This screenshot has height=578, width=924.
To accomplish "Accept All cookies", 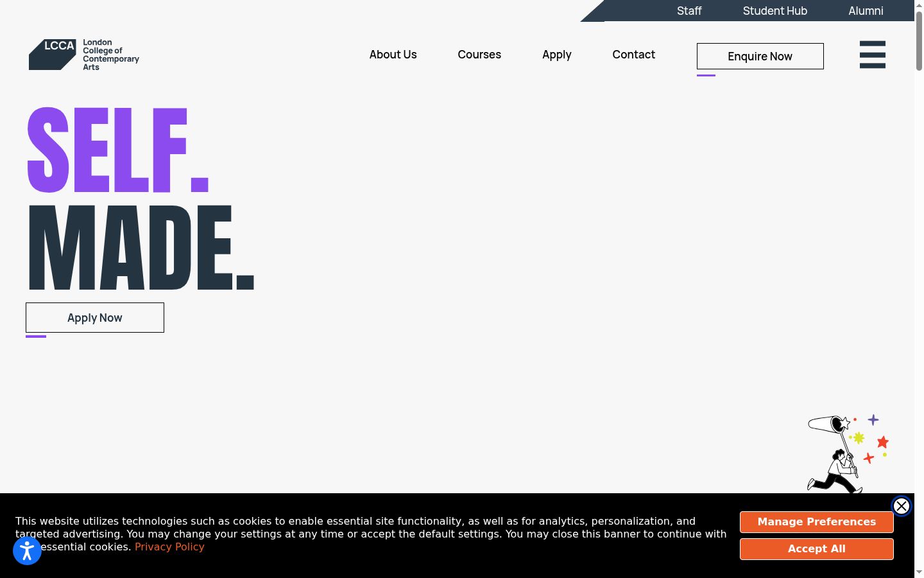I will coord(817,549).
